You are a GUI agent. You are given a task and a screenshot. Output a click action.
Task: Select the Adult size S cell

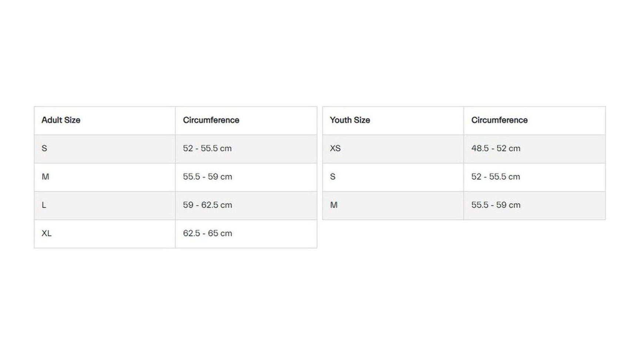tap(105, 149)
